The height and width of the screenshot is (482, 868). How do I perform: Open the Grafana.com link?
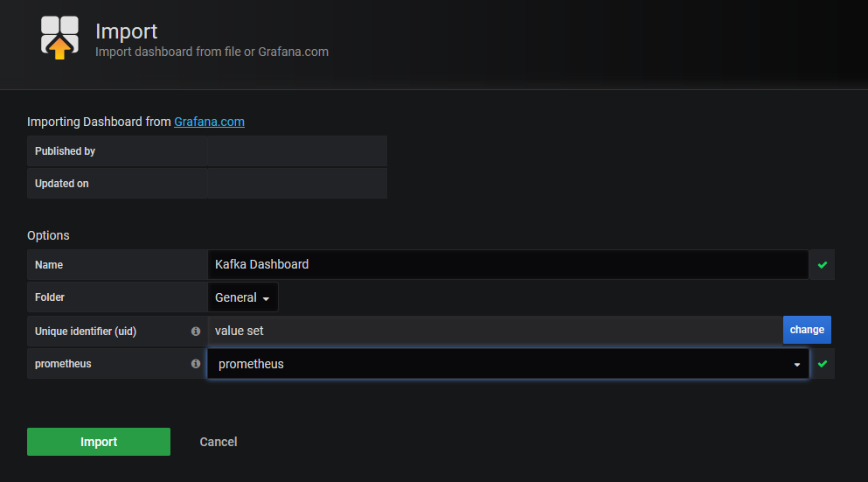point(209,122)
